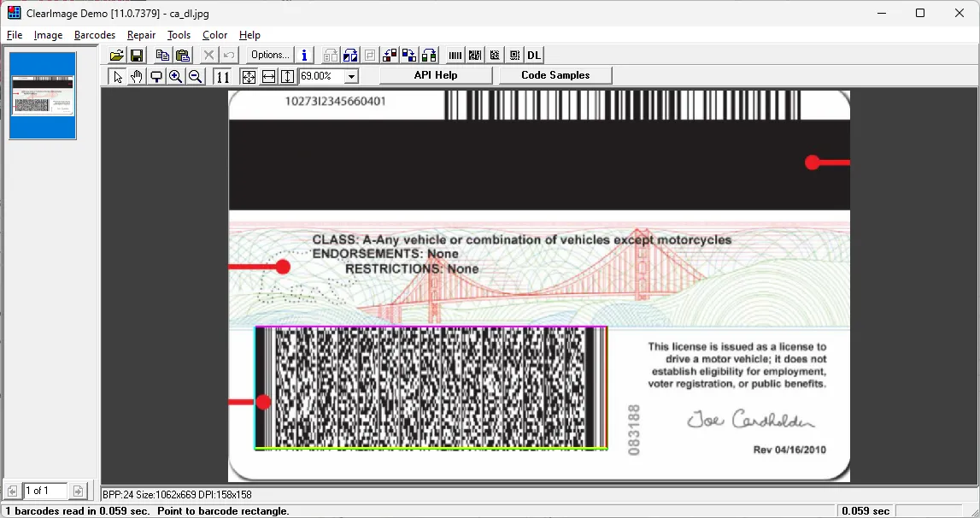The width and height of the screenshot is (980, 518).
Task: Open the Options... dialog
Action: 270,55
